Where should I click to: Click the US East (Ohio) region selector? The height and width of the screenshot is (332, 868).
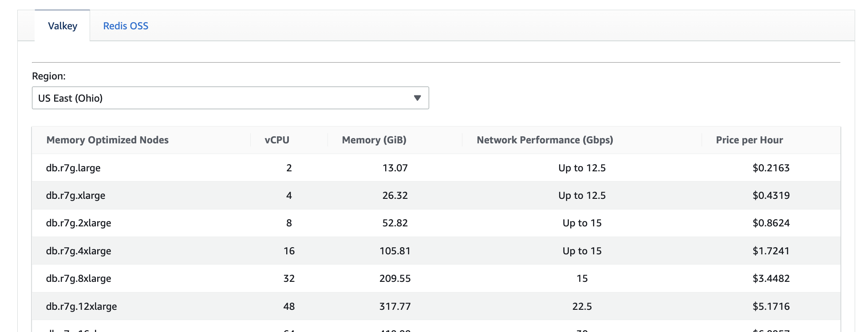230,98
